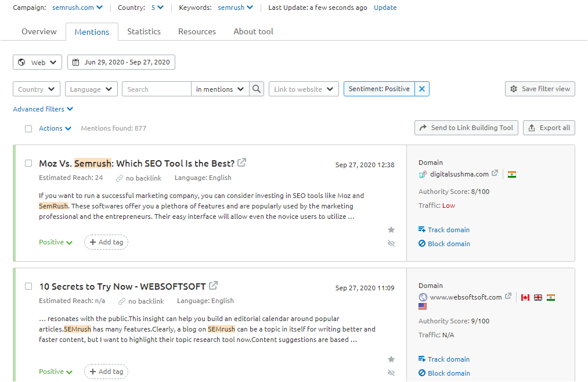Image resolution: width=588 pixels, height=382 pixels.
Task: Open the About tool tab
Action: (x=254, y=31)
